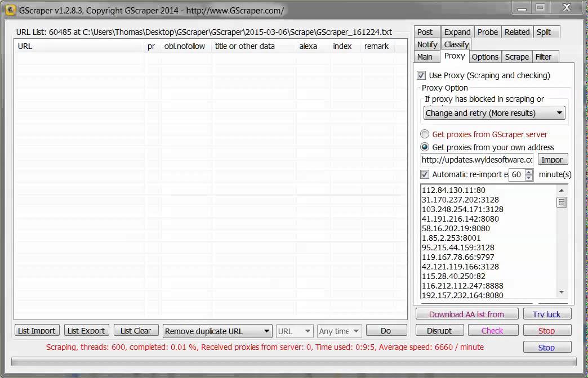Image resolution: width=588 pixels, height=378 pixels.
Task: Click the red Stop button beside Check
Action: 547,330
